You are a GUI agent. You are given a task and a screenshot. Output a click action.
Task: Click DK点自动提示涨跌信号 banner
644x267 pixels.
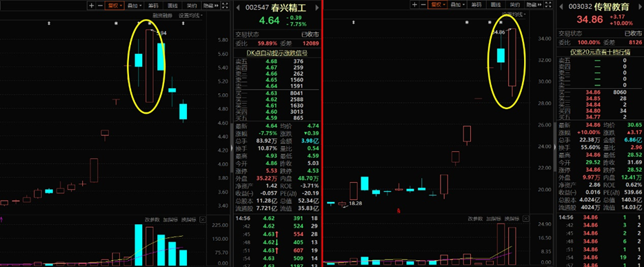(277, 53)
